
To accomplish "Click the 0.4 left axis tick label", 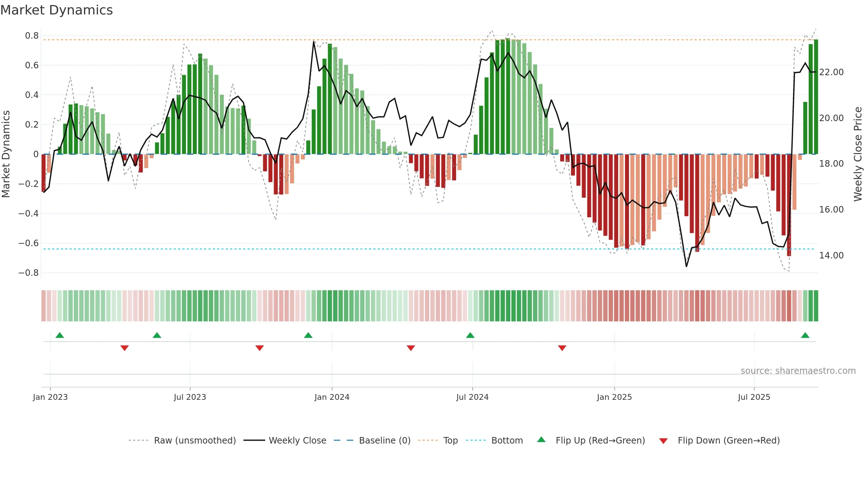I will point(32,95).
